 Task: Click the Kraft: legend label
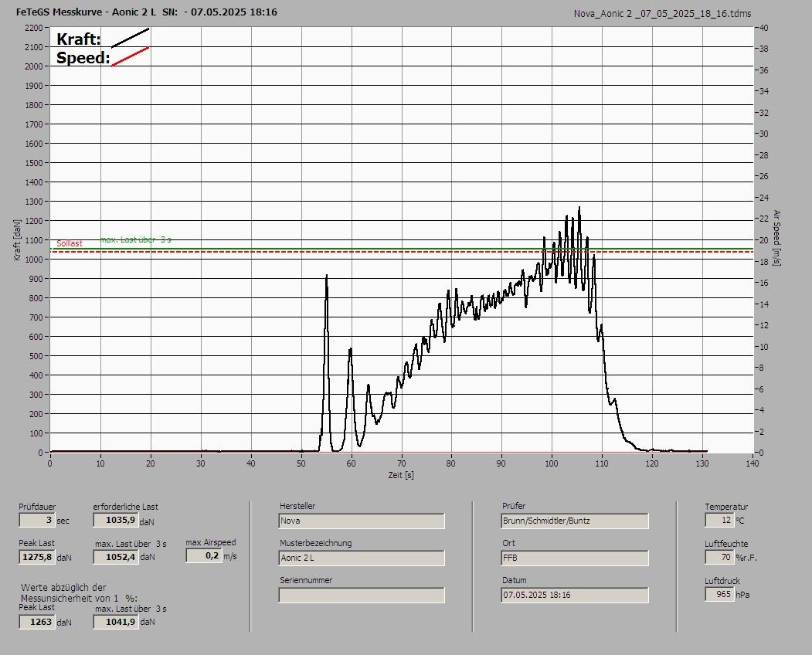pos(78,39)
